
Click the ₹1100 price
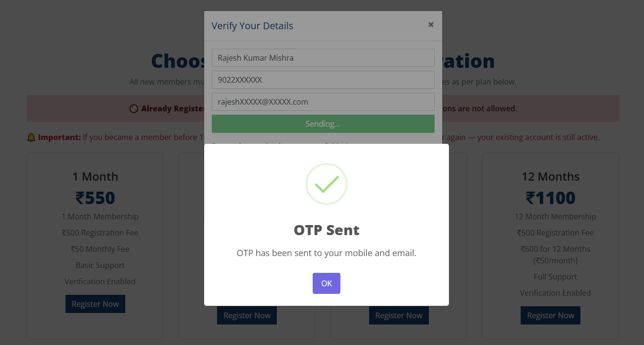pos(550,198)
